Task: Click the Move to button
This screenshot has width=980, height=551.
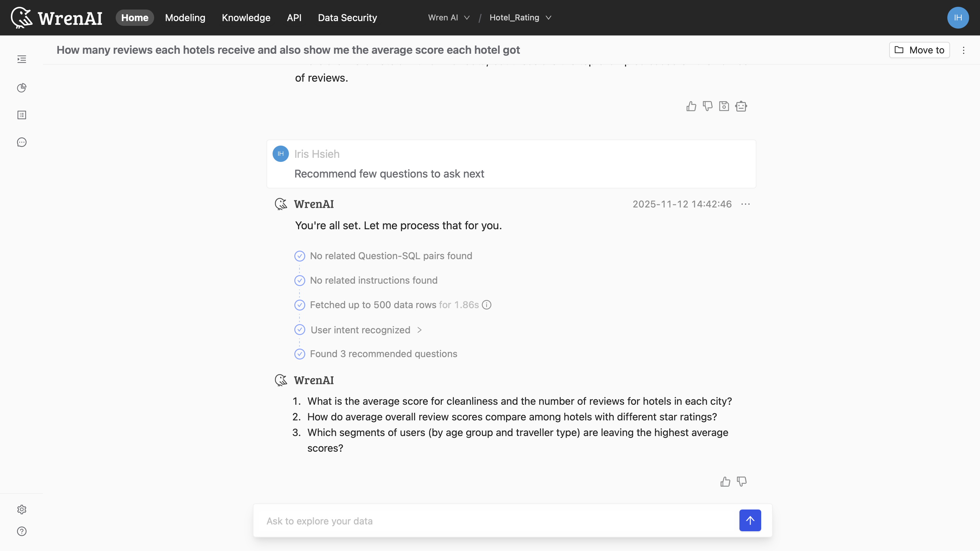Action: click(x=919, y=50)
